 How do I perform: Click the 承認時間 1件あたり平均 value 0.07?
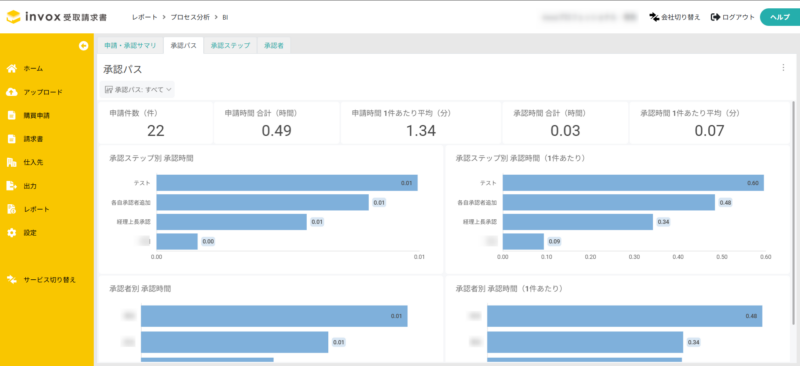coord(710,131)
